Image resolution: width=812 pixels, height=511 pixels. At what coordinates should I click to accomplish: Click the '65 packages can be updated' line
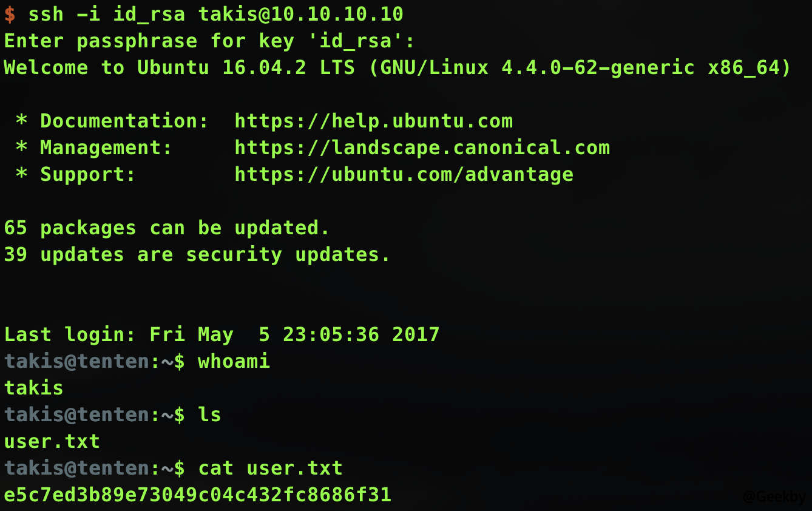pos(167,228)
